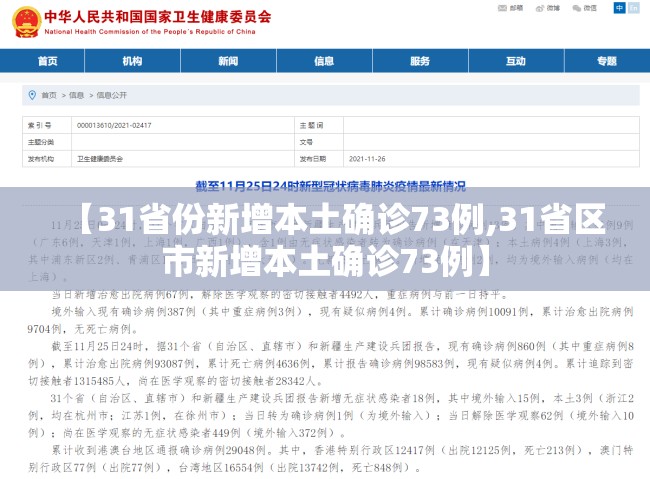This screenshot has height=479, width=650.
Task: Select the publish date 2021-11-26
Action: [367, 159]
